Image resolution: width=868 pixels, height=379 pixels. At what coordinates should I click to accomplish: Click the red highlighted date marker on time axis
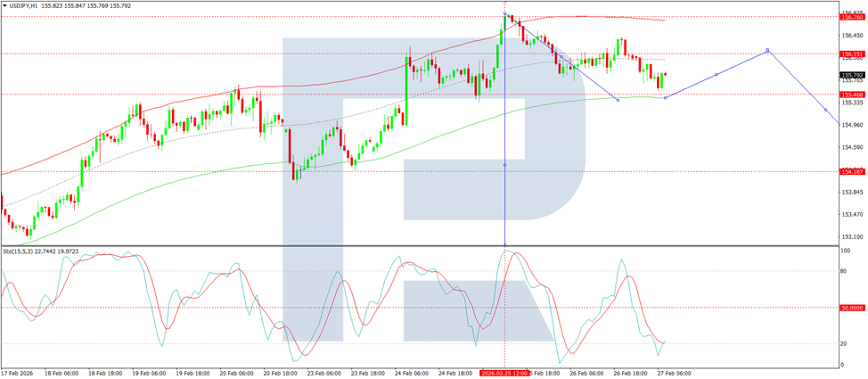(x=504, y=374)
